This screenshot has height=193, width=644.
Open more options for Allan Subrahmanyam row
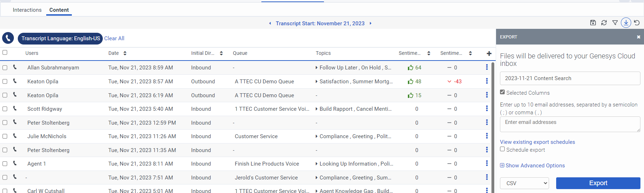tap(487, 67)
